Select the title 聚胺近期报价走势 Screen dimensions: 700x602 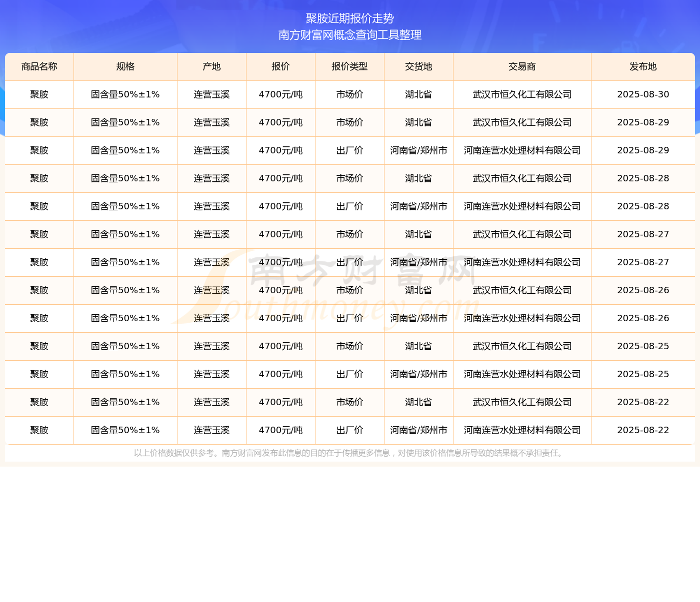tap(350, 18)
